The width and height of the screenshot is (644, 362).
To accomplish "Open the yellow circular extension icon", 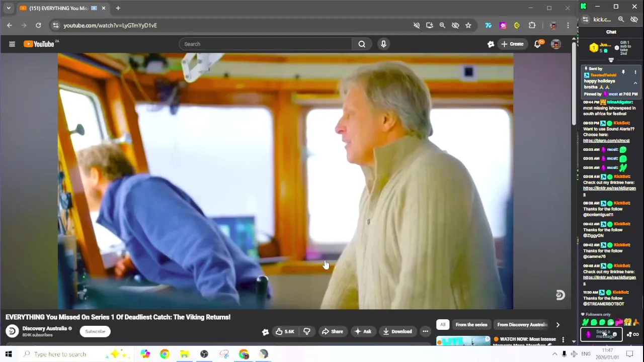I will point(517,25).
